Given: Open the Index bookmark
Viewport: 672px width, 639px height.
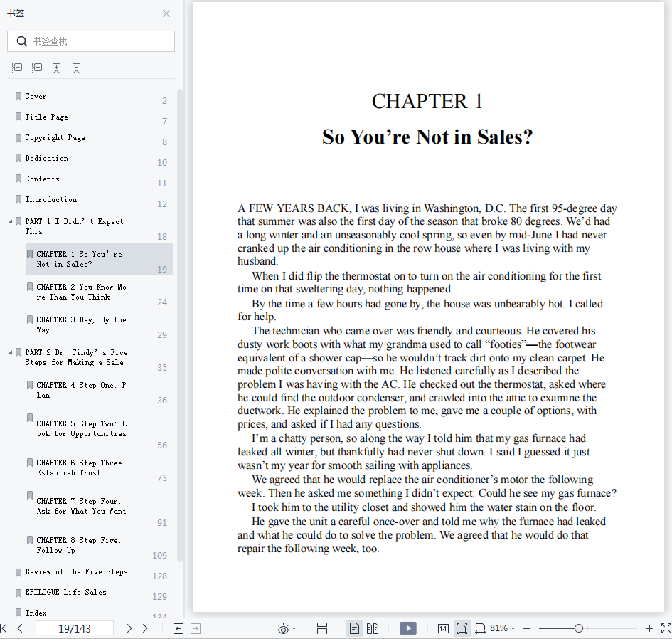Looking at the screenshot, I should (36, 613).
